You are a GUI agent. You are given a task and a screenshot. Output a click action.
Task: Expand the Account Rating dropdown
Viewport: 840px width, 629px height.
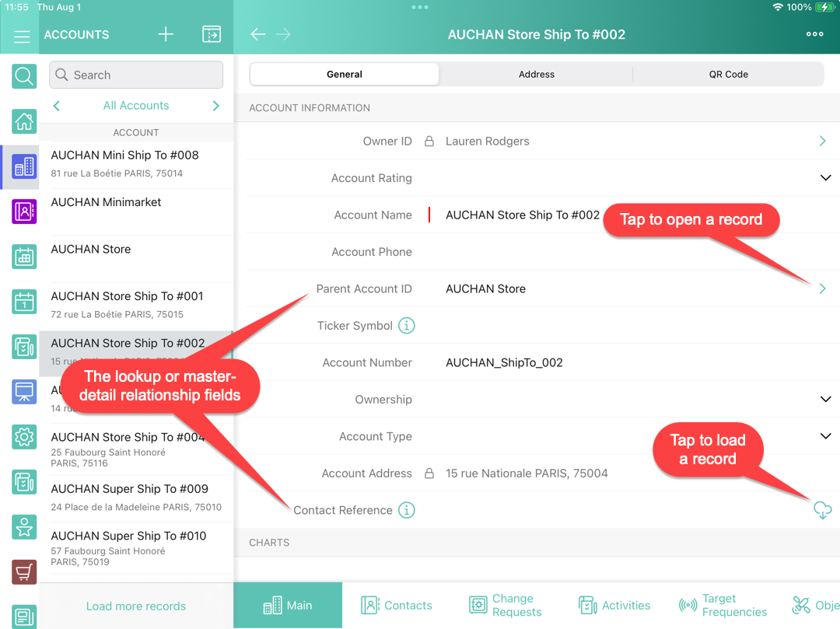(825, 178)
